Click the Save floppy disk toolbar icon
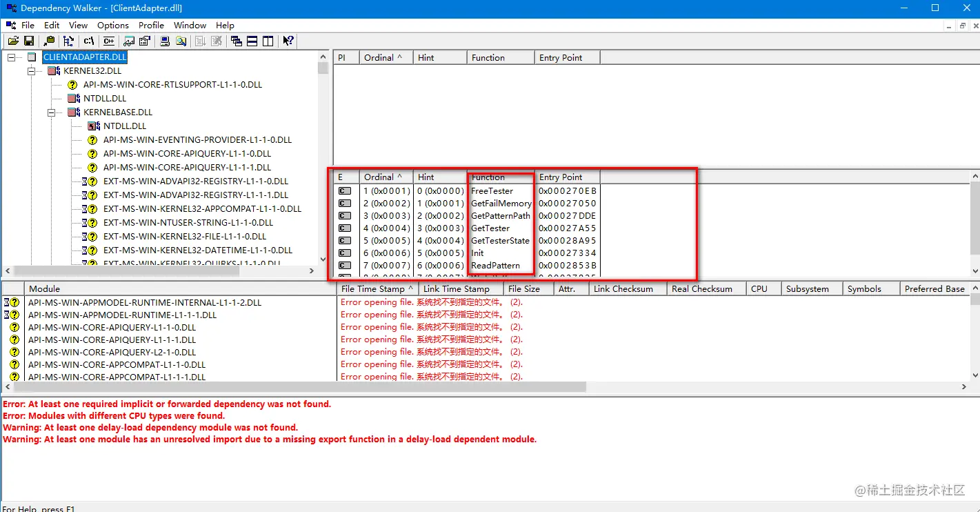This screenshot has height=512, width=980. click(x=29, y=41)
